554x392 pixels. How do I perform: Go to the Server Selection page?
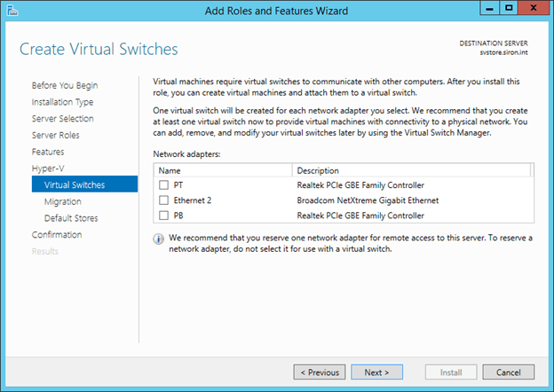pyautogui.click(x=62, y=118)
